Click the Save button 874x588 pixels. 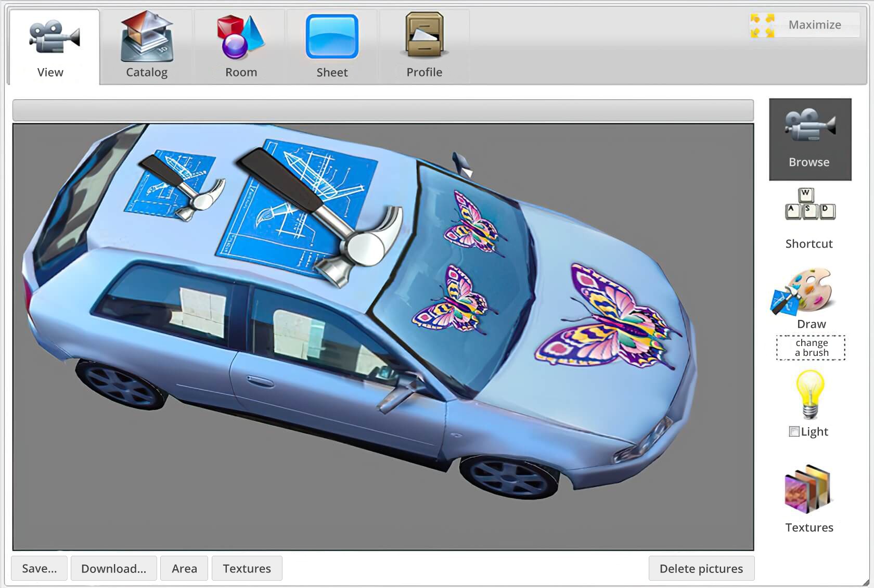point(38,568)
